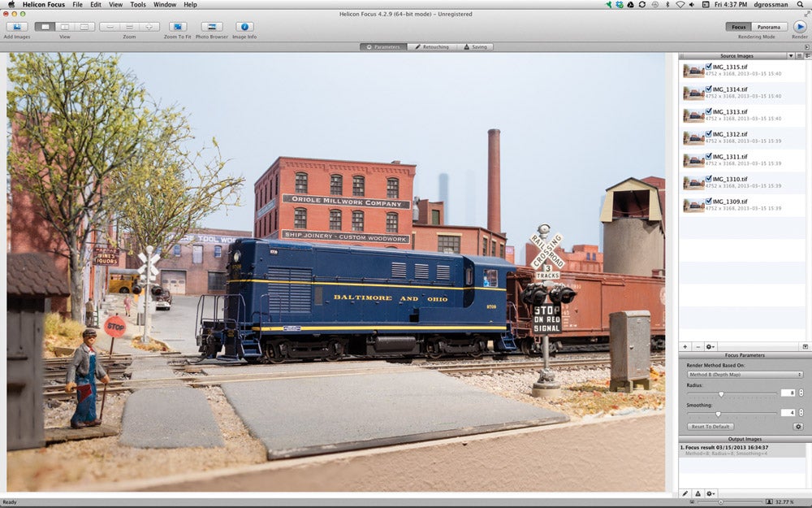Collapse the Source Images panel with the arrow box
812x508 pixels.
click(807, 46)
